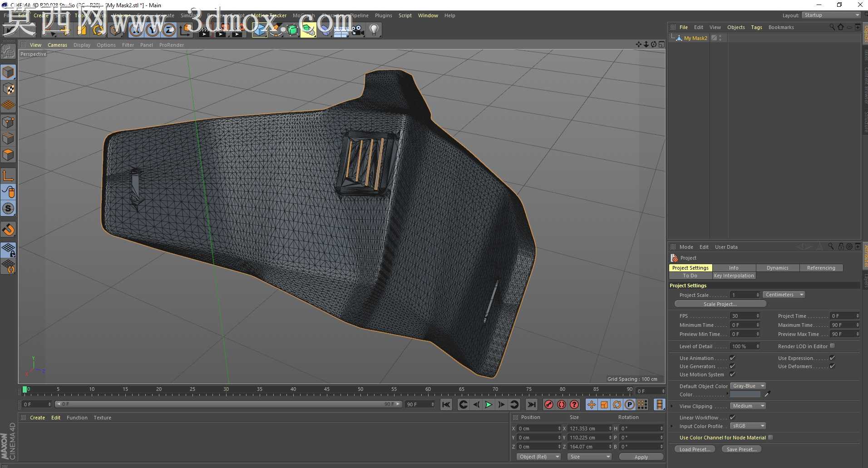
Task: Enable Render LOD in Editor
Action: 832,346
